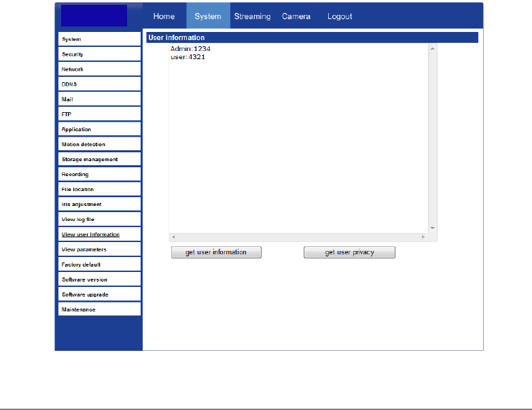Click the Admin:1234 text line
Image resolution: width=532 pixels, height=410 pixels.
(190, 48)
